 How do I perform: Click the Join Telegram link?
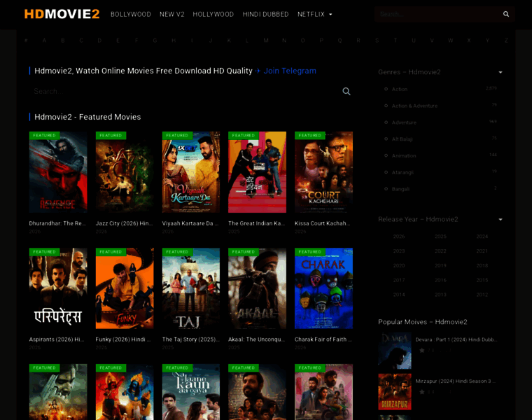[x=290, y=71]
